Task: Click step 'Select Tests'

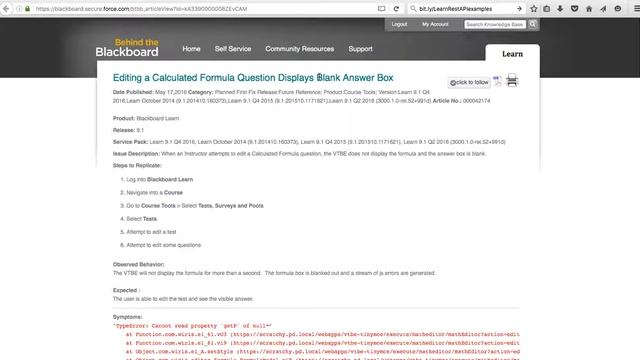Action: (x=141, y=219)
